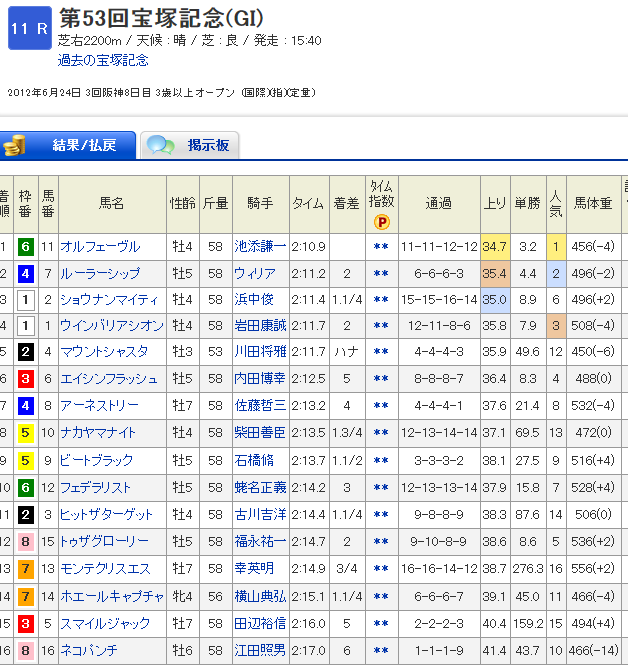The width and height of the screenshot is (628, 665).
Task: Open horse アーネストリー page
Action: tap(99, 405)
